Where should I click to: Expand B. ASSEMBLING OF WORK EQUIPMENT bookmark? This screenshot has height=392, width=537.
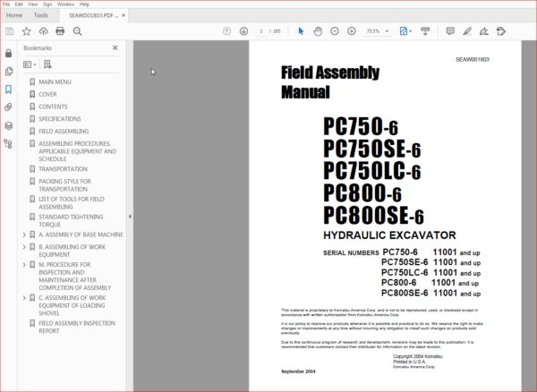[24, 247]
